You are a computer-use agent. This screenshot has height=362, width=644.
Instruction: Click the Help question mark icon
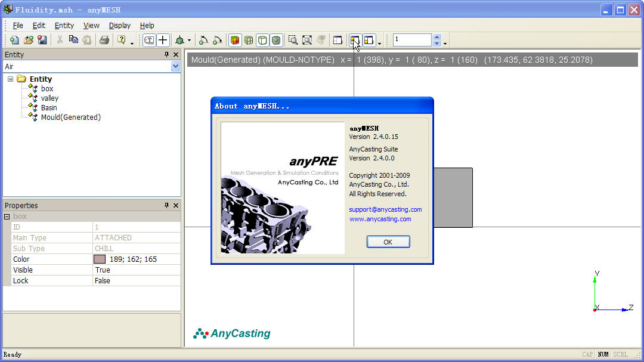(x=122, y=40)
